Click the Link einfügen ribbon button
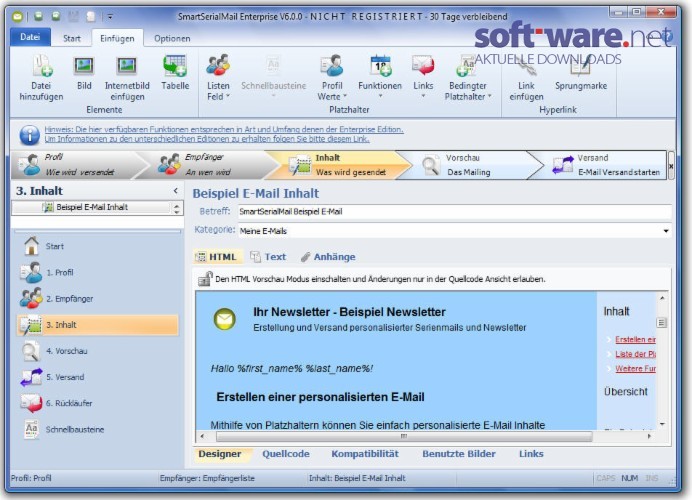 pyautogui.click(x=526, y=79)
